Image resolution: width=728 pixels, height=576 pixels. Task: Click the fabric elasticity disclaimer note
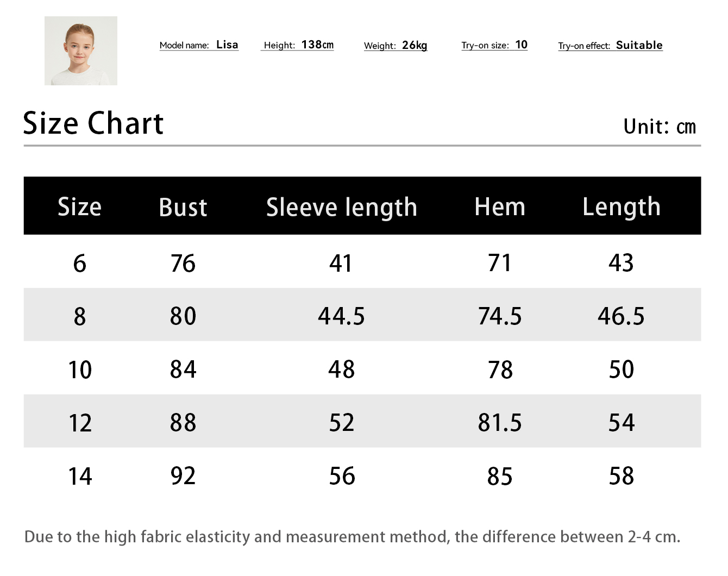[x=352, y=537]
